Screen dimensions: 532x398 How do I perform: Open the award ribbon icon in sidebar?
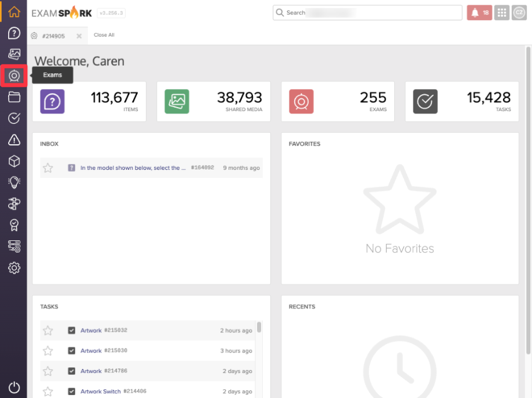[14, 225]
